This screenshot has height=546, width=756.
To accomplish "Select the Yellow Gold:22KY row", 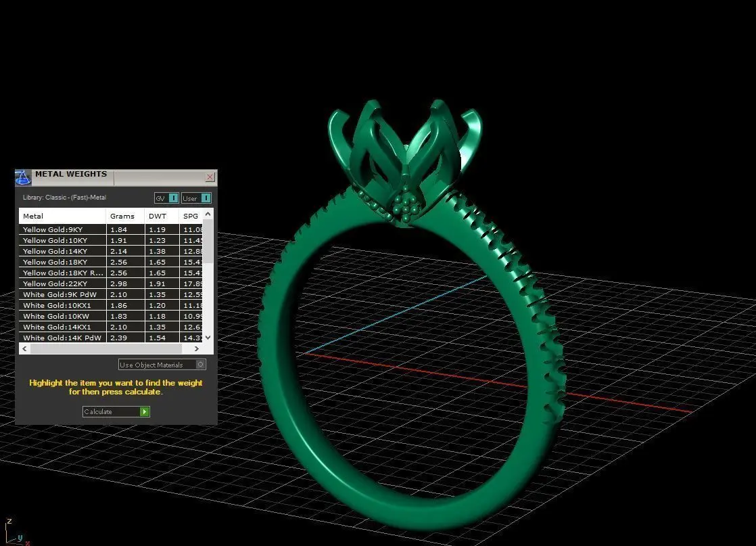I will click(111, 283).
